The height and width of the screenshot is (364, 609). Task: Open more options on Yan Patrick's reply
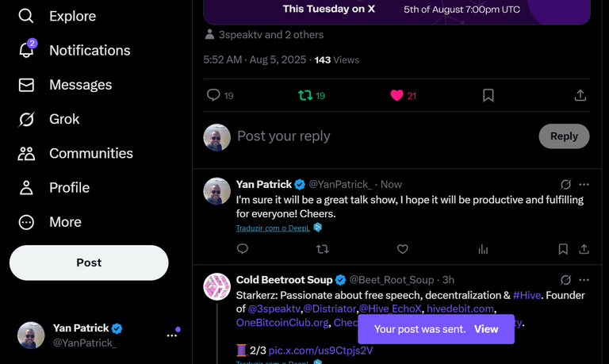tap(584, 185)
